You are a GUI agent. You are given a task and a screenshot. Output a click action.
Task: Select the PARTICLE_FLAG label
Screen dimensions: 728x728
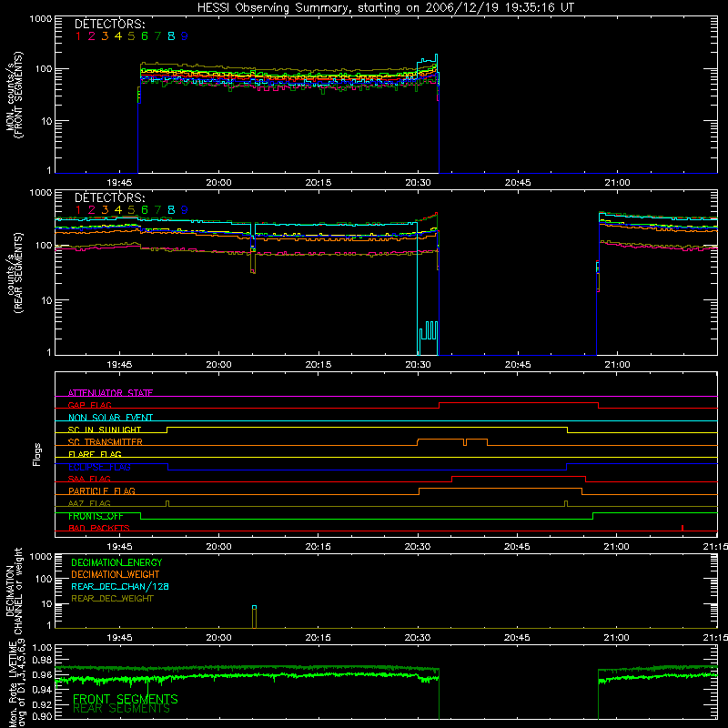[x=102, y=490]
